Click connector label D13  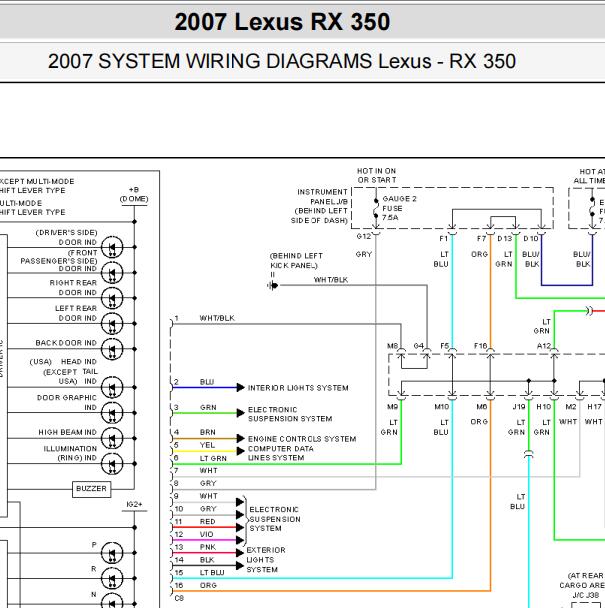point(505,239)
